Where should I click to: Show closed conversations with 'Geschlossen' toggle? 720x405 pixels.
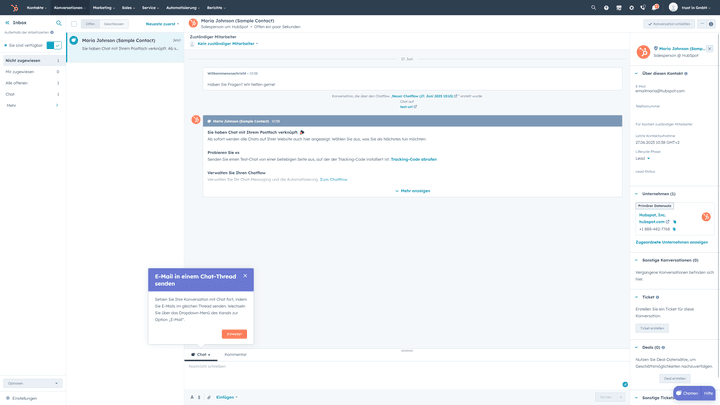114,24
